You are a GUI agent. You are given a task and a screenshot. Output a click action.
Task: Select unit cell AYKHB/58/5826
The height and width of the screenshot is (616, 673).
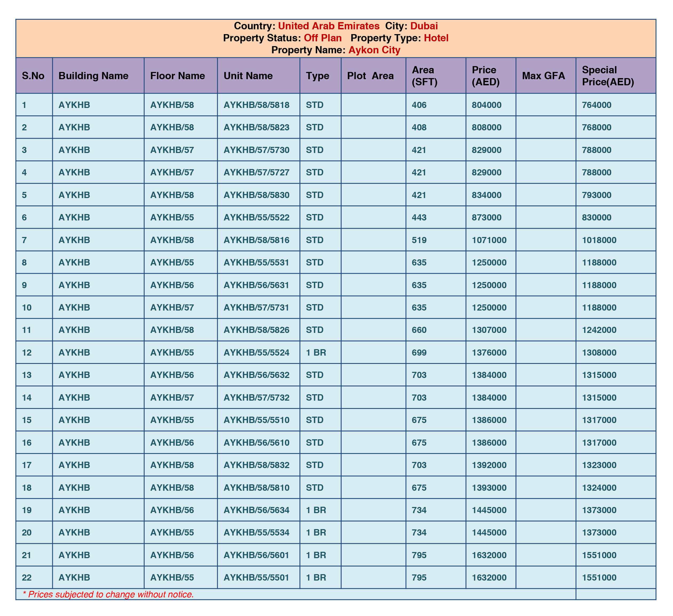259,330
